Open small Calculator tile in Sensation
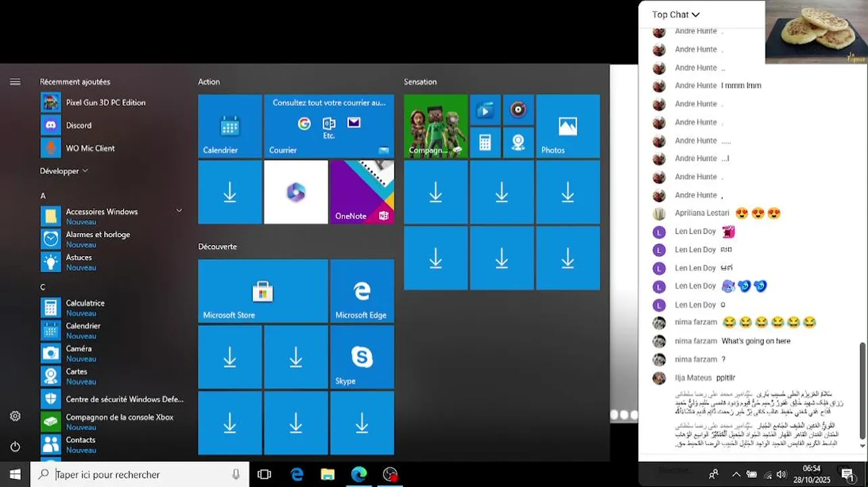Viewport: 868px width, 487px height. click(485, 143)
